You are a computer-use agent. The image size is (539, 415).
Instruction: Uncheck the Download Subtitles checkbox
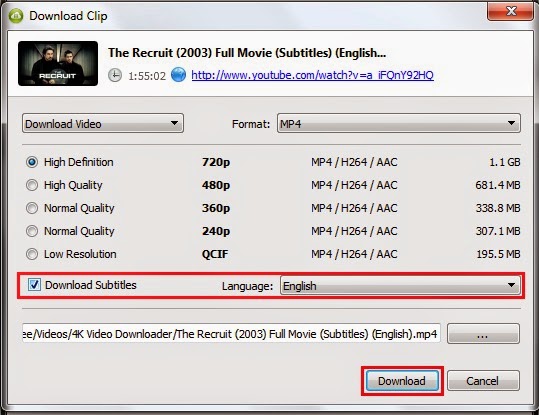pos(34,285)
